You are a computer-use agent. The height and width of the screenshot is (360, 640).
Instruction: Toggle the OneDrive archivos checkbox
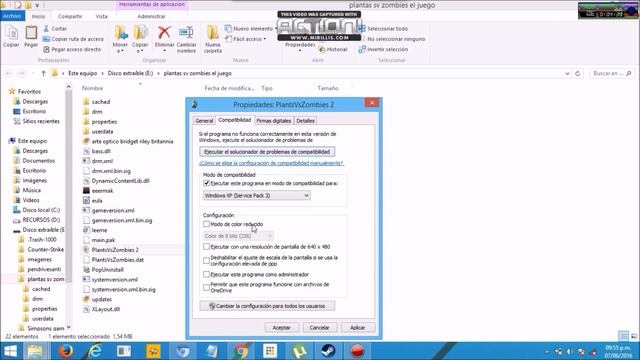206,287
